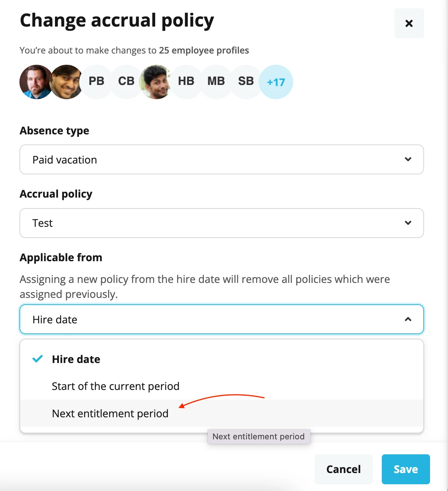Screen dimensions: 448x491
Task: Select the CB employee avatar
Action: pyautogui.click(x=126, y=82)
